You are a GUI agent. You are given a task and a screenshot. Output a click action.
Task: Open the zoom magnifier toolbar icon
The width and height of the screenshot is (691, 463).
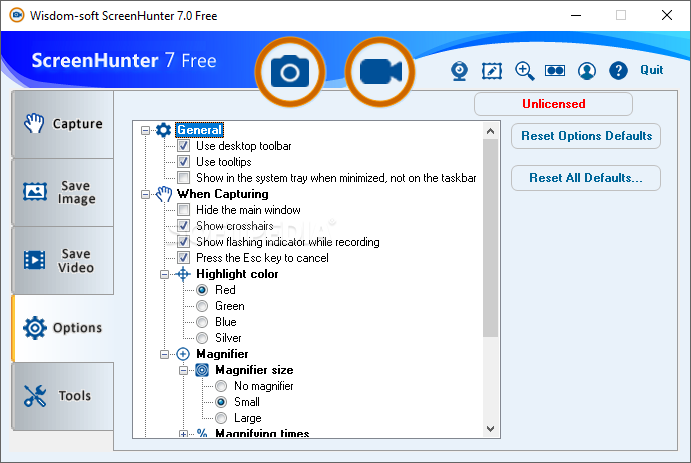[x=524, y=70]
